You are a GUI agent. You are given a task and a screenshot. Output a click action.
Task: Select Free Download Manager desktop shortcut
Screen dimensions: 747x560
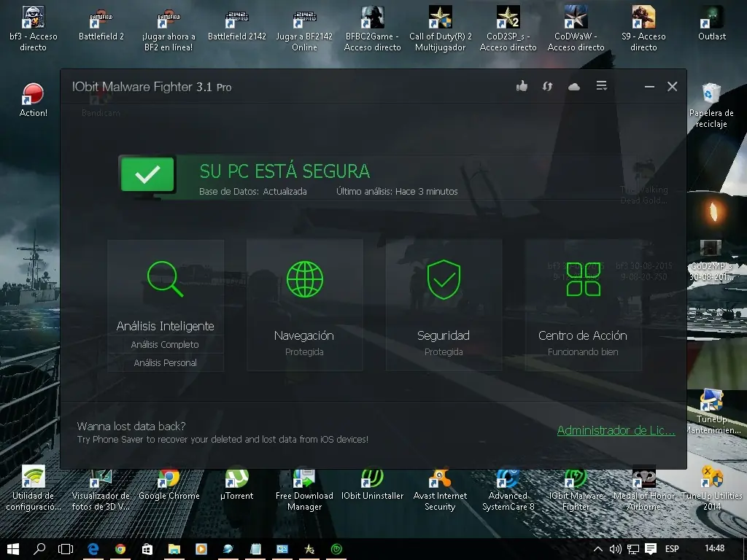[304, 489]
